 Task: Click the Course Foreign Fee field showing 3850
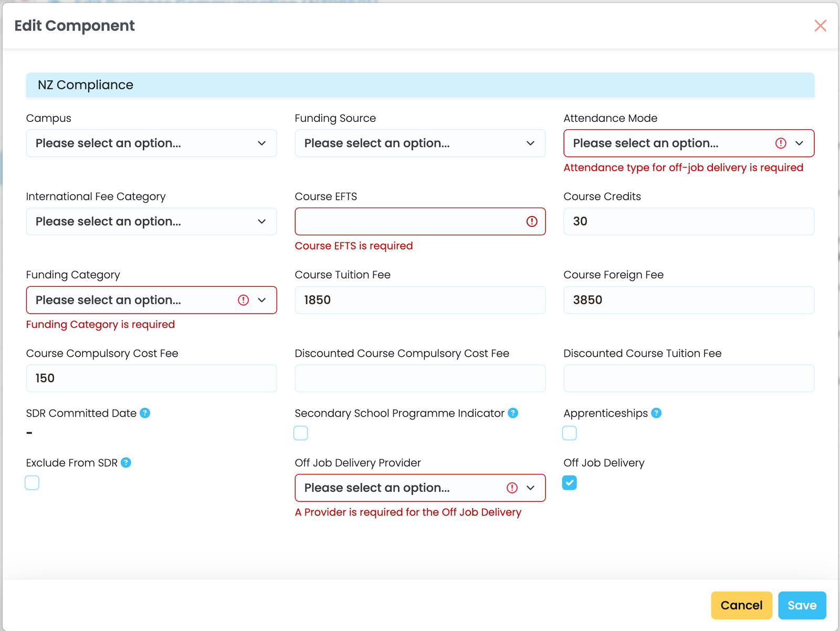coord(689,300)
